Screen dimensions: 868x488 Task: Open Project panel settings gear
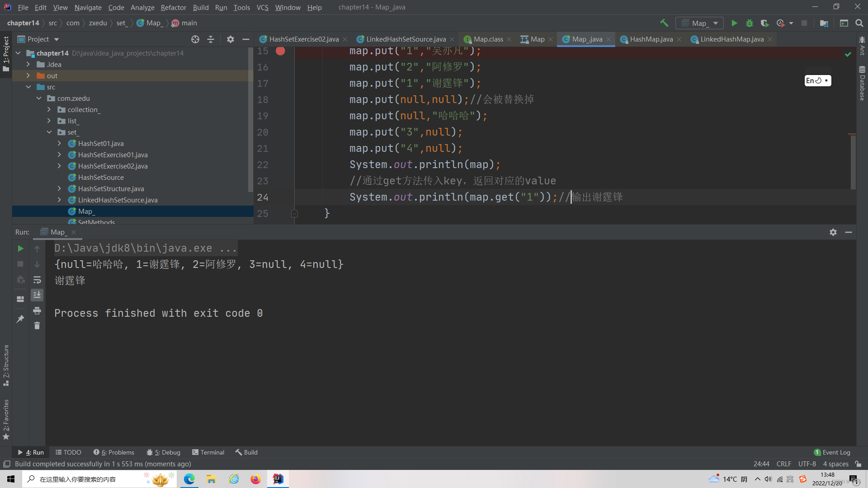coord(231,39)
